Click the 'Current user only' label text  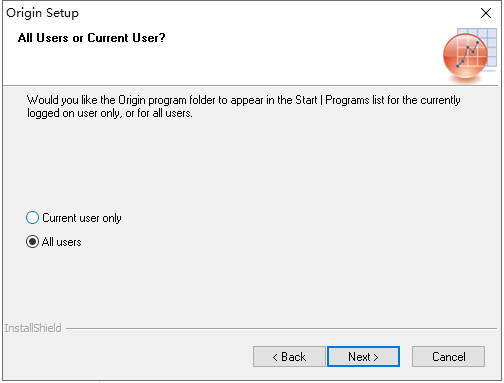coord(82,218)
